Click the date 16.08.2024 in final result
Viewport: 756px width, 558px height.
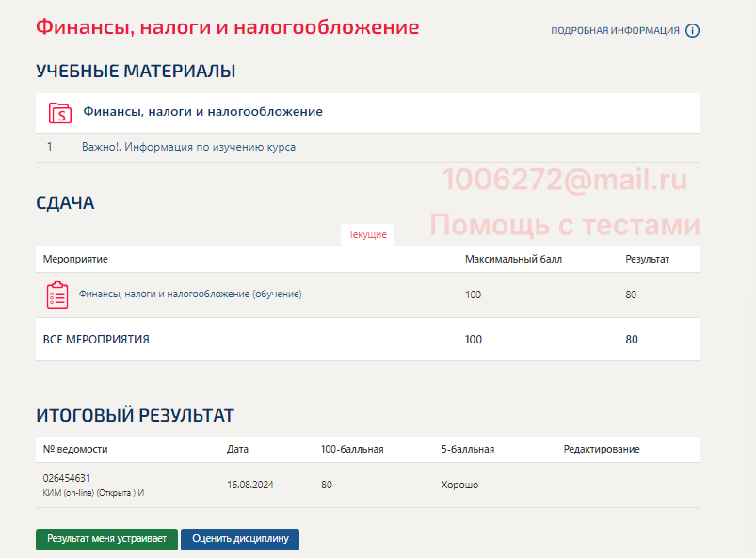[249, 486]
